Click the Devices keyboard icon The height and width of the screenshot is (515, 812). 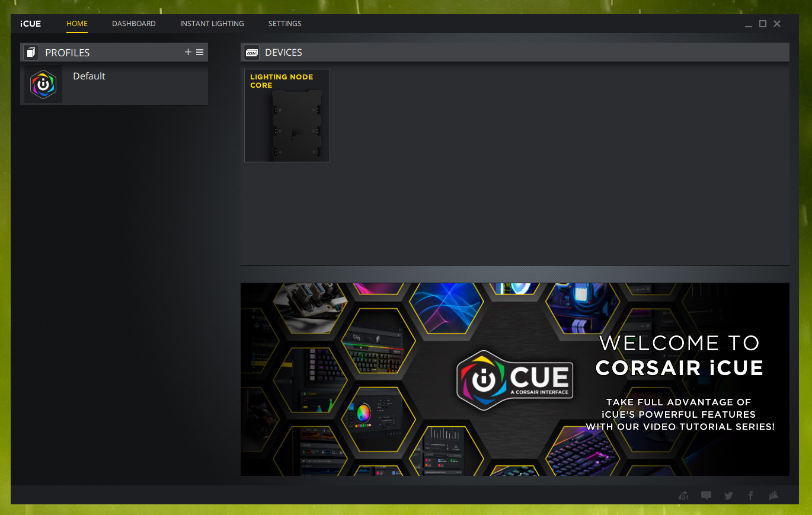click(x=251, y=52)
